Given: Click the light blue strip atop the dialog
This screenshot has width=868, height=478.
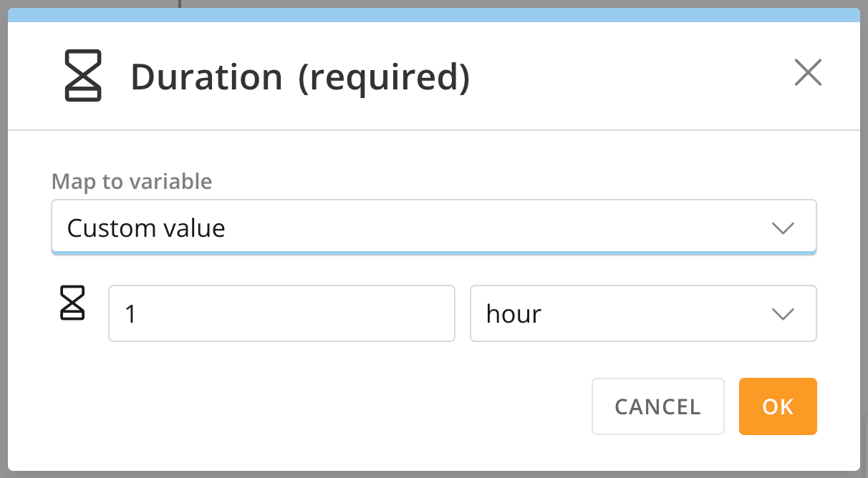Looking at the screenshot, I should coord(434,15).
